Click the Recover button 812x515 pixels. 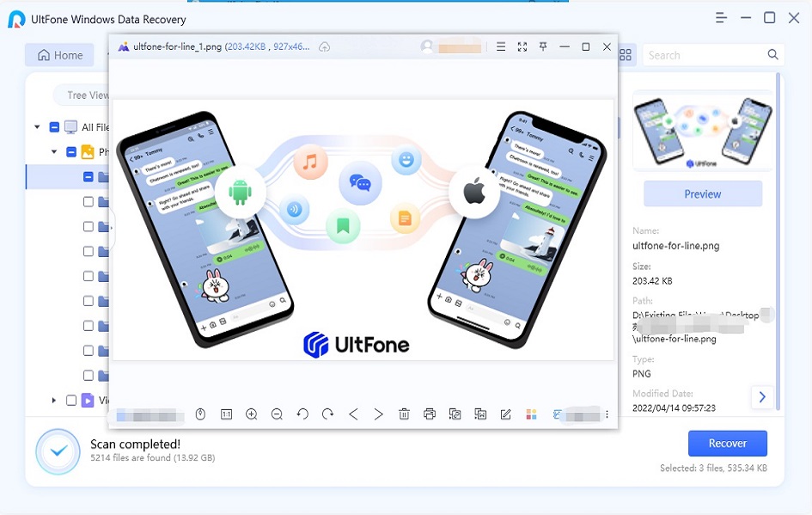tap(728, 444)
